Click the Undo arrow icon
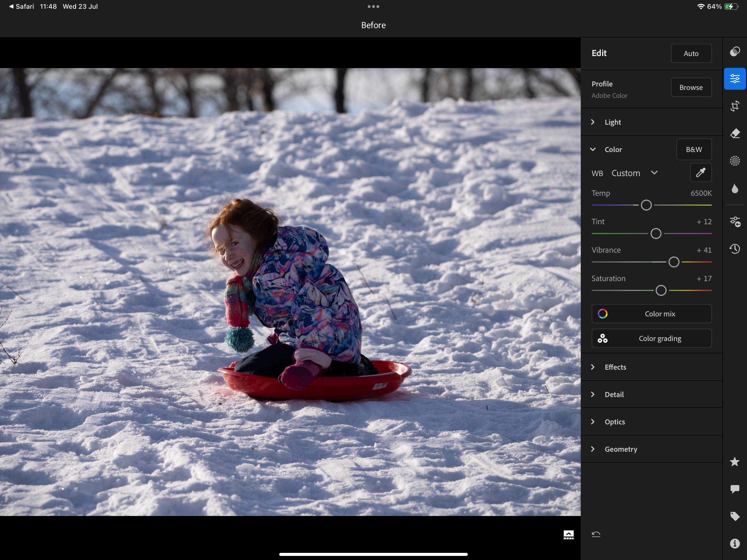This screenshot has height=560, width=747. [x=596, y=534]
